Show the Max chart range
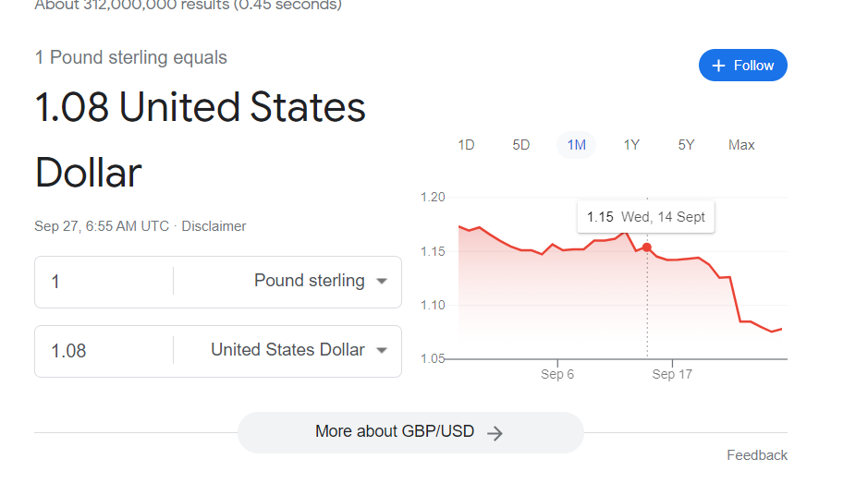Image resolution: width=868 pixels, height=495 pixels. click(x=741, y=145)
